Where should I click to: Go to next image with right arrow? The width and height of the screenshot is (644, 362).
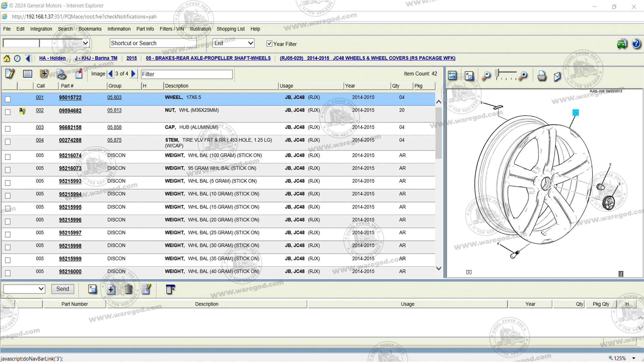click(x=133, y=74)
